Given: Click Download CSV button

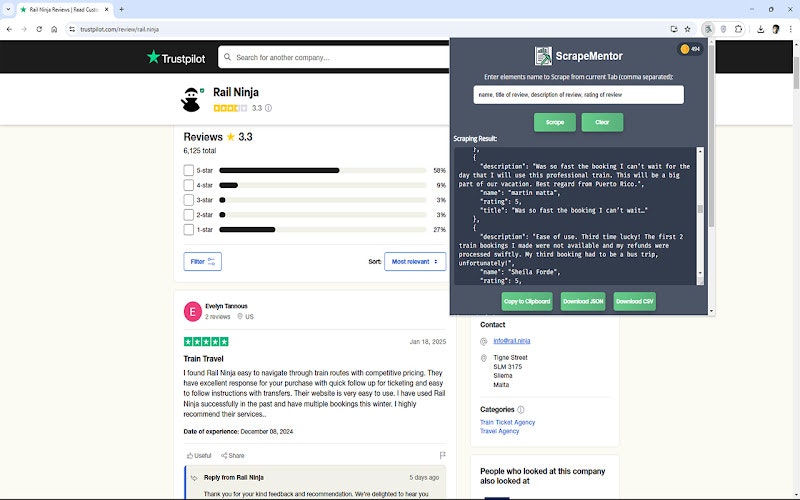Looking at the screenshot, I should click(x=634, y=302).
